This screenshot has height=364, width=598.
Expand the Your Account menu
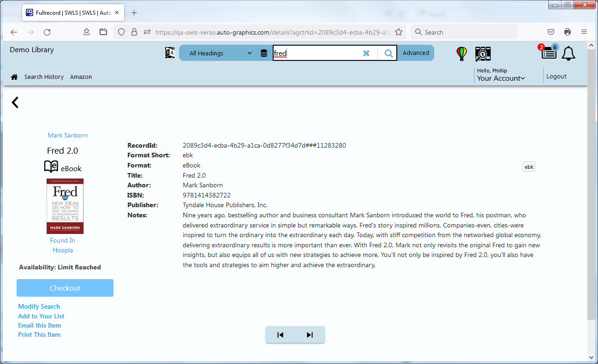(x=501, y=78)
